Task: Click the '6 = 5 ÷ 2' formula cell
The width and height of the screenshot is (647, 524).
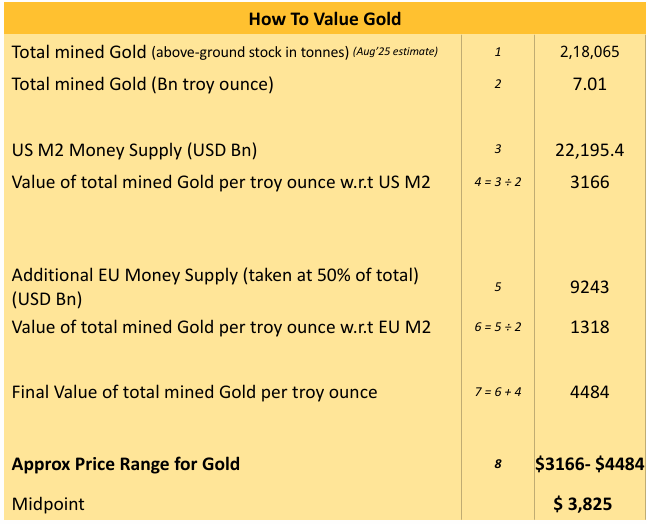Action: coord(497,327)
